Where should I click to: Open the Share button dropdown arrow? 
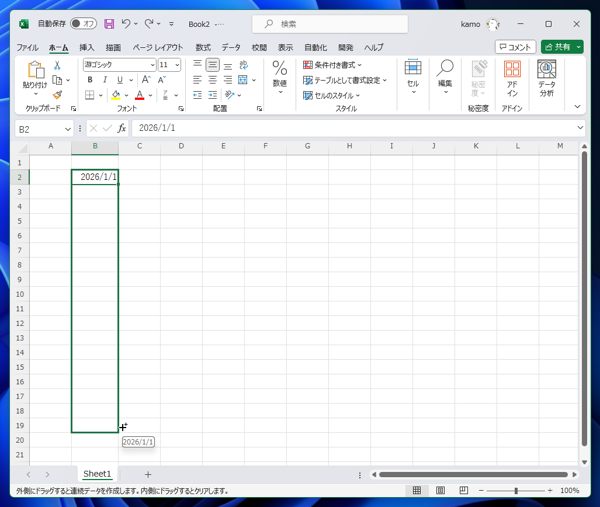pos(579,47)
